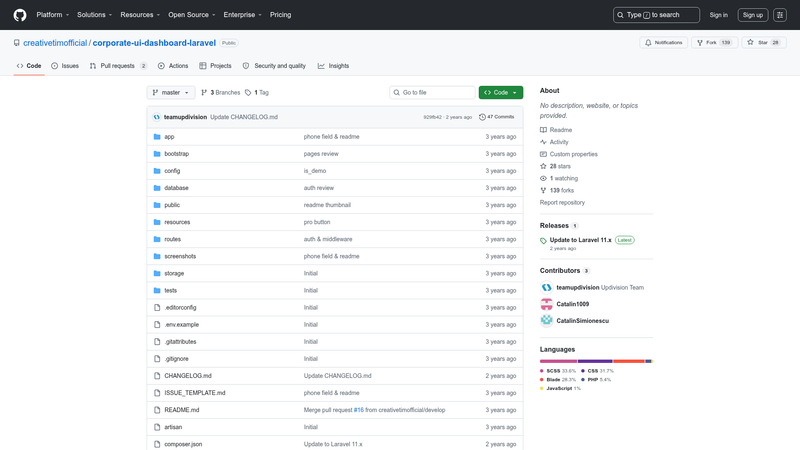
Task: Click the commits history clock icon
Action: [482, 117]
